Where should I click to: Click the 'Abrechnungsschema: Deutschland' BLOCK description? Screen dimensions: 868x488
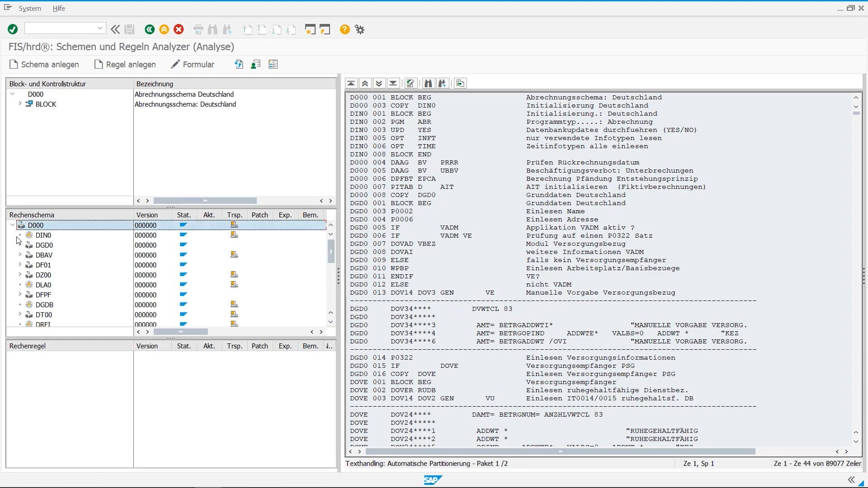185,104
